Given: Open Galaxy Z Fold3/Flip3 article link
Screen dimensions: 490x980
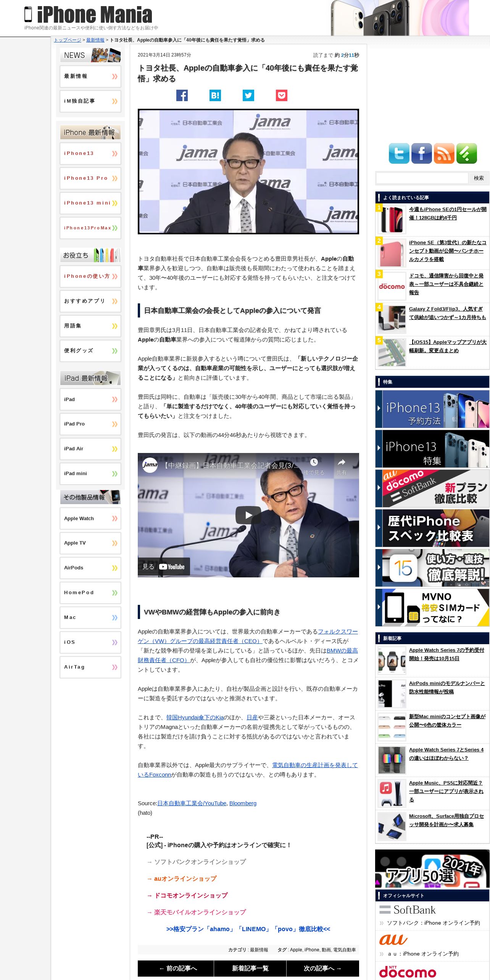Looking at the screenshot, I should pyautogui.click(x=447, y=313).
